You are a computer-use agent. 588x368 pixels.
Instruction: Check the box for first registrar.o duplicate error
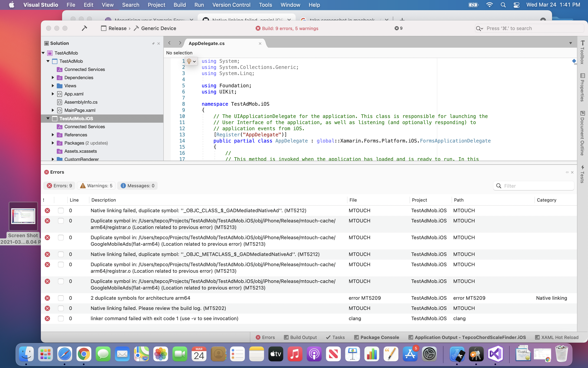(61, 221)
